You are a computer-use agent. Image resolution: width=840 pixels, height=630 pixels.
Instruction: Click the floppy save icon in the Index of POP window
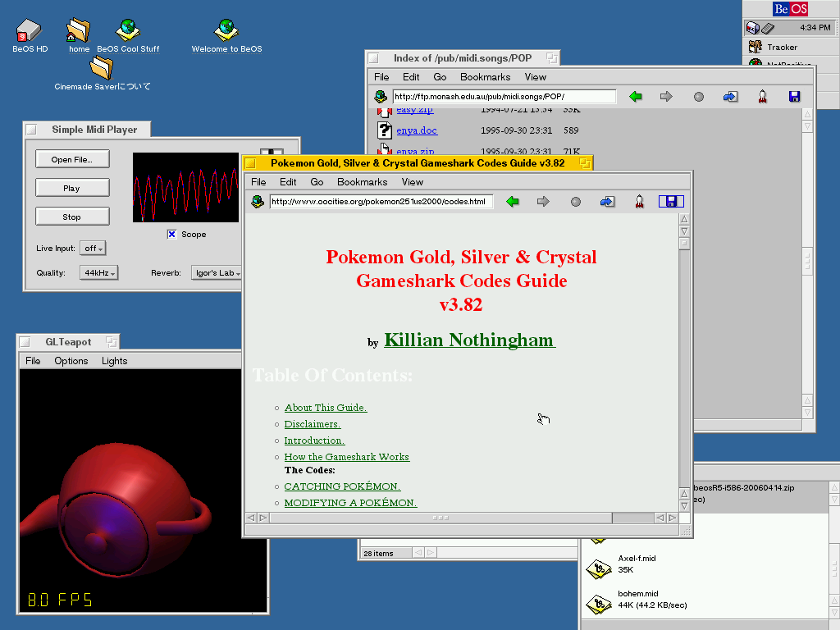tap(794, 97)
